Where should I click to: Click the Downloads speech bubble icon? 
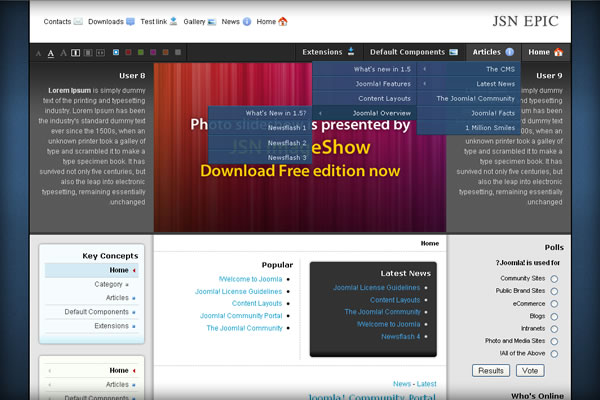coord(131,21)
